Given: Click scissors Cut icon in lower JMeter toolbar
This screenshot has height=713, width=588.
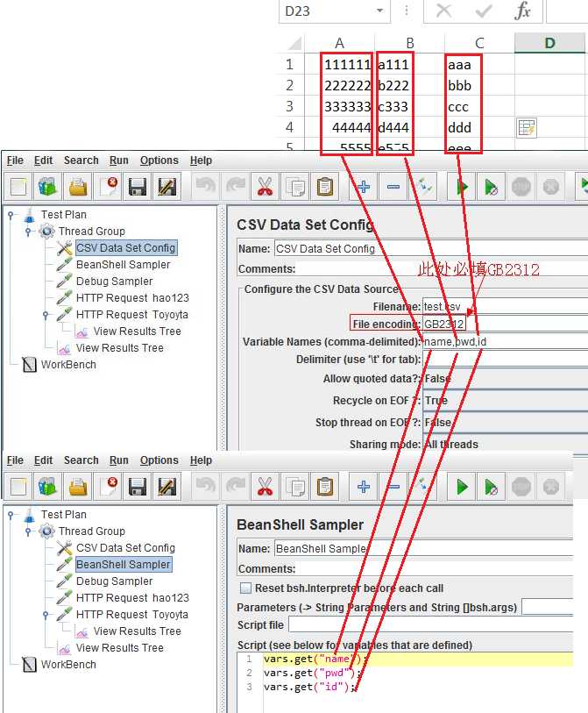Looking at the screenshot, I should click(265, 487).
